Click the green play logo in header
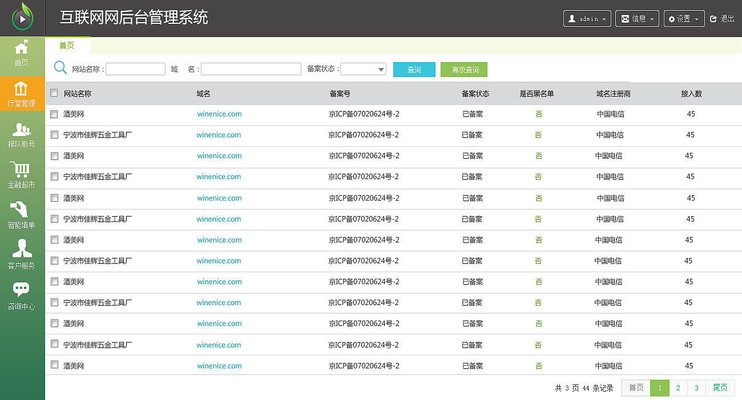Screen dimensions: 742x400 point(22,18)
